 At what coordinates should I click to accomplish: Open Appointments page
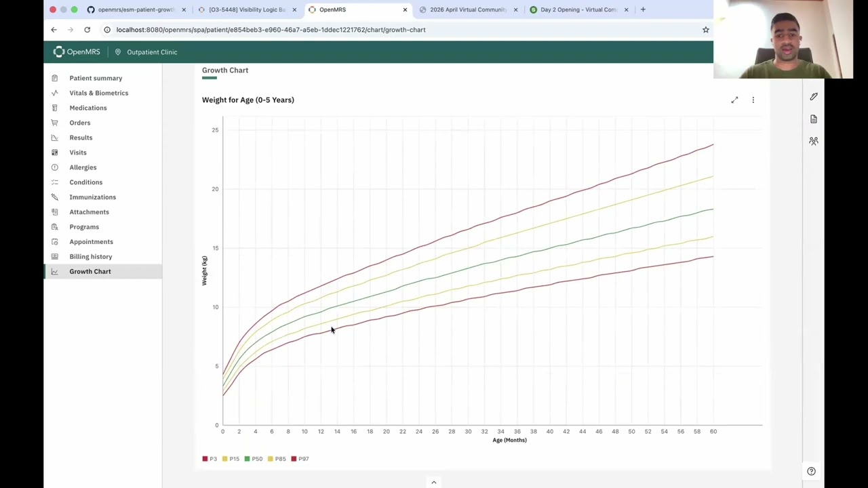91,242
